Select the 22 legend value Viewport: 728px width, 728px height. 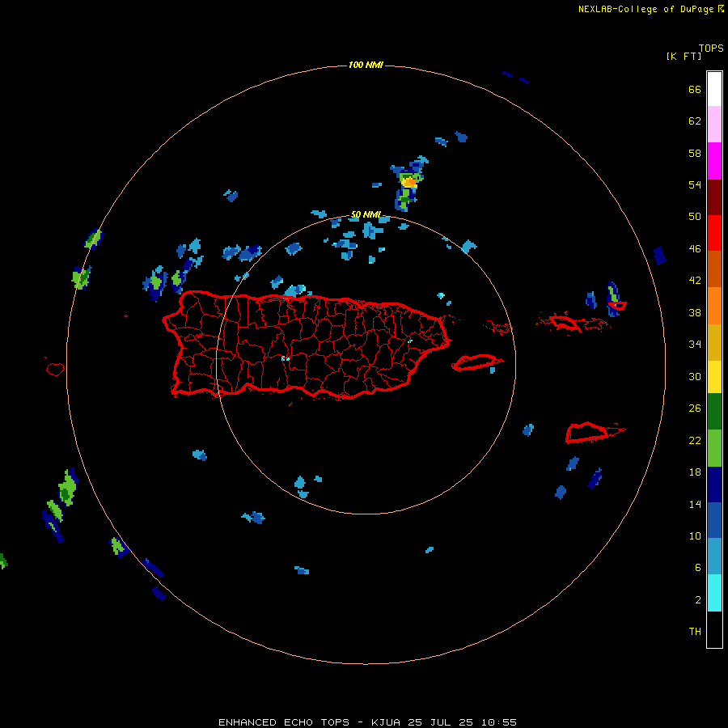[x=695, y=440]
